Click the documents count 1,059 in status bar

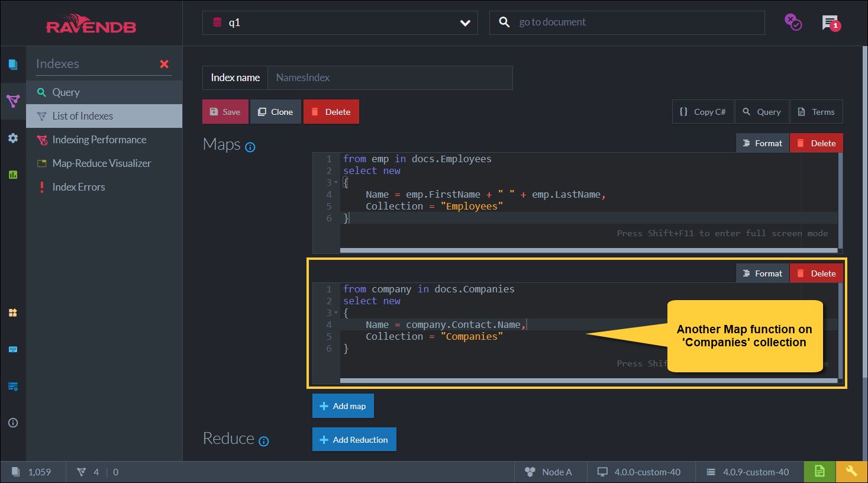click(x=32, y=472)
